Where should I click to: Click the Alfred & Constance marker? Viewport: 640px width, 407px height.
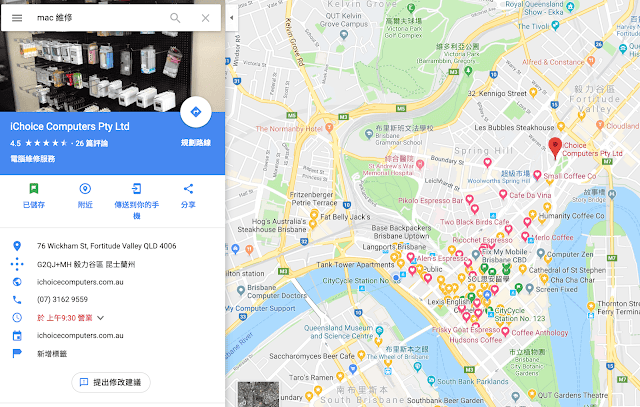(591, 61)
